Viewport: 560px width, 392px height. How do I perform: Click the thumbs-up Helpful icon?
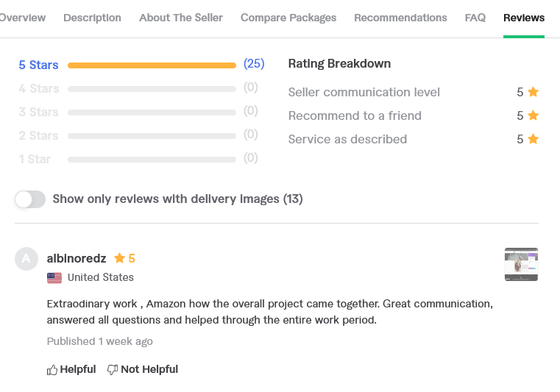(x=52, y=370)
